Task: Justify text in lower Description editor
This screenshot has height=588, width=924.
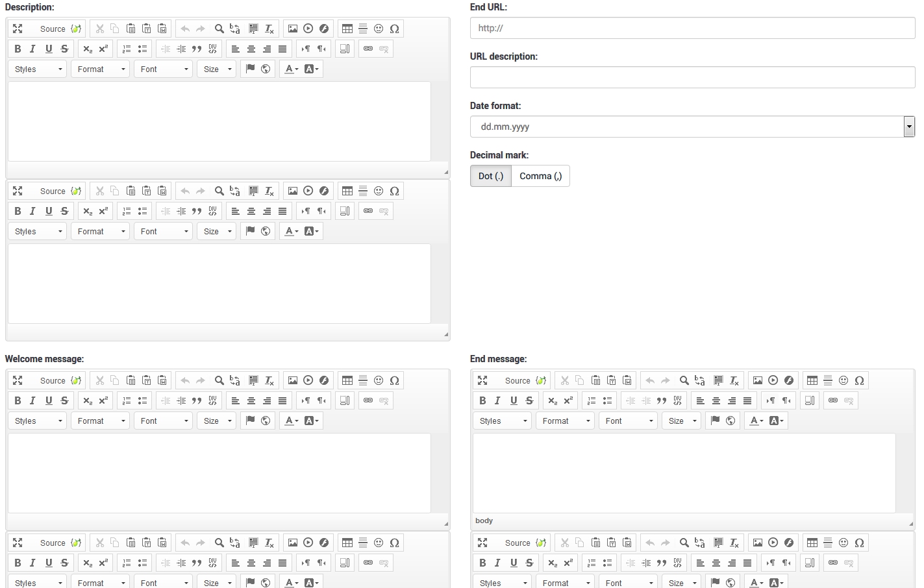Action: pos(282,211)
